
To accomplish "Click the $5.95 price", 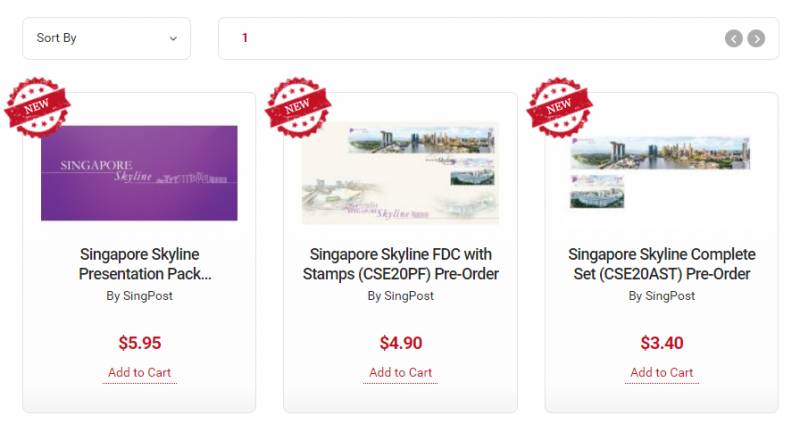I will click(140, 343).
